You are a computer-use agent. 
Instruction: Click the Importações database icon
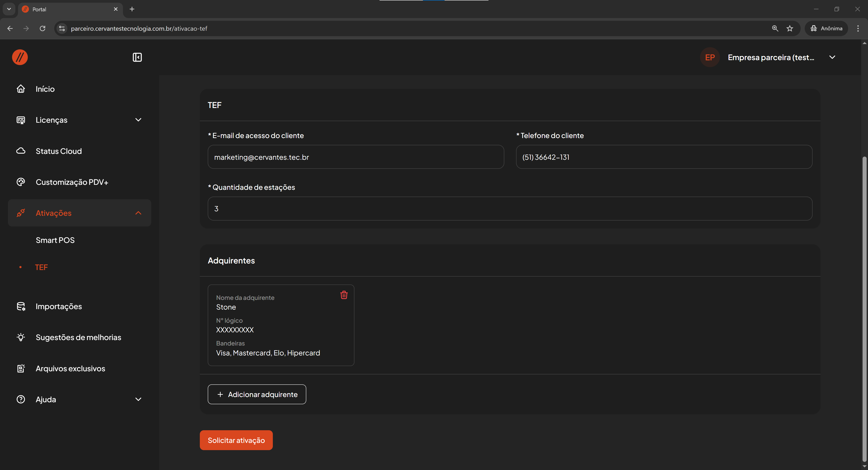(x=21, y=306)
